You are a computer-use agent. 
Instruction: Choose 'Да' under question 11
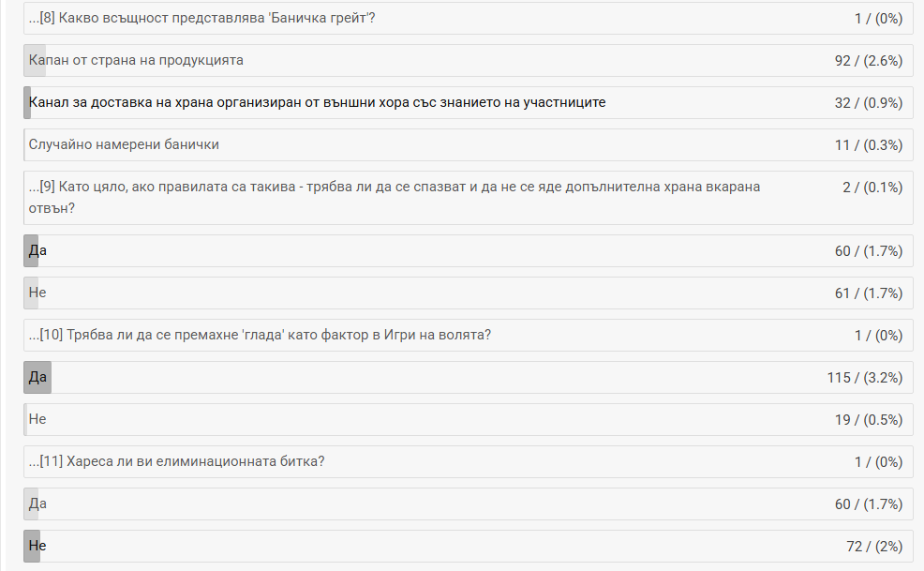[x=38, y=503]
